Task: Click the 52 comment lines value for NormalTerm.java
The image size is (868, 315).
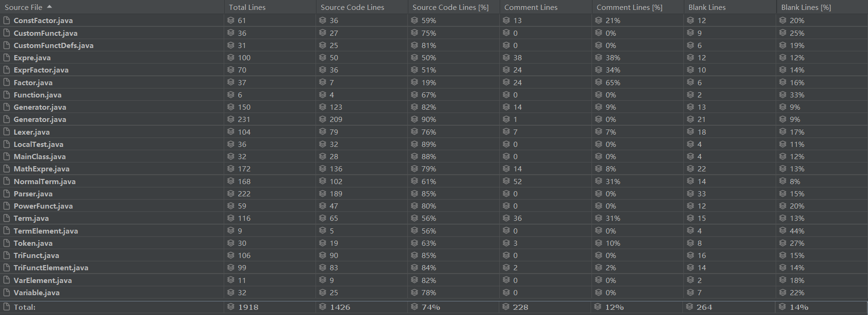Action: pos(518,181)
